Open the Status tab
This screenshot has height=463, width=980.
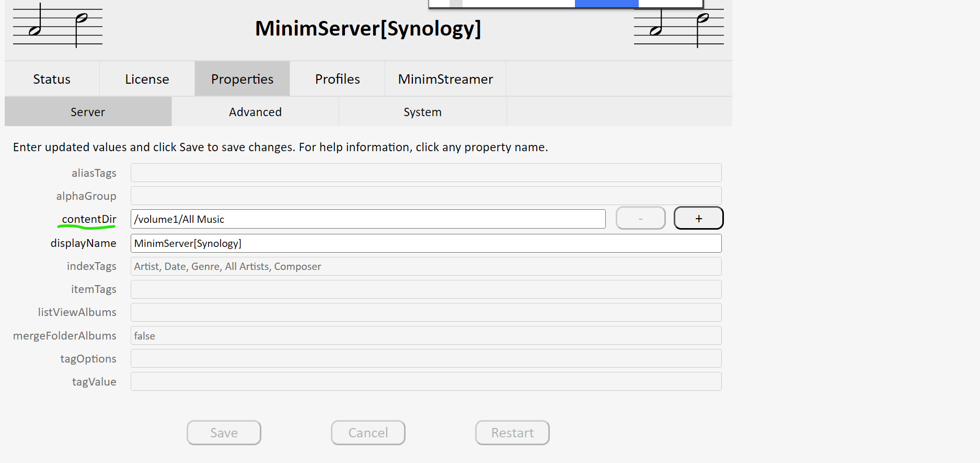(x=52, y=79)
